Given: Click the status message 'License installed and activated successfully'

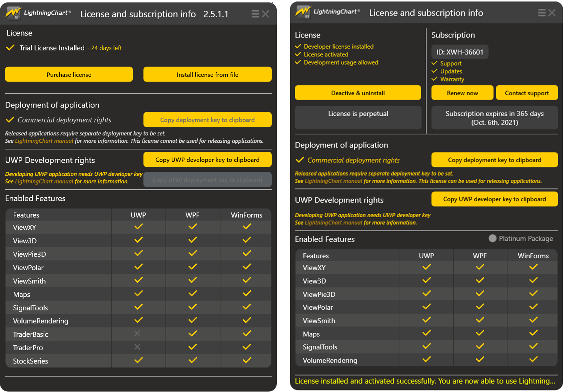Looking at the screenshot, I should coord(425,381).
